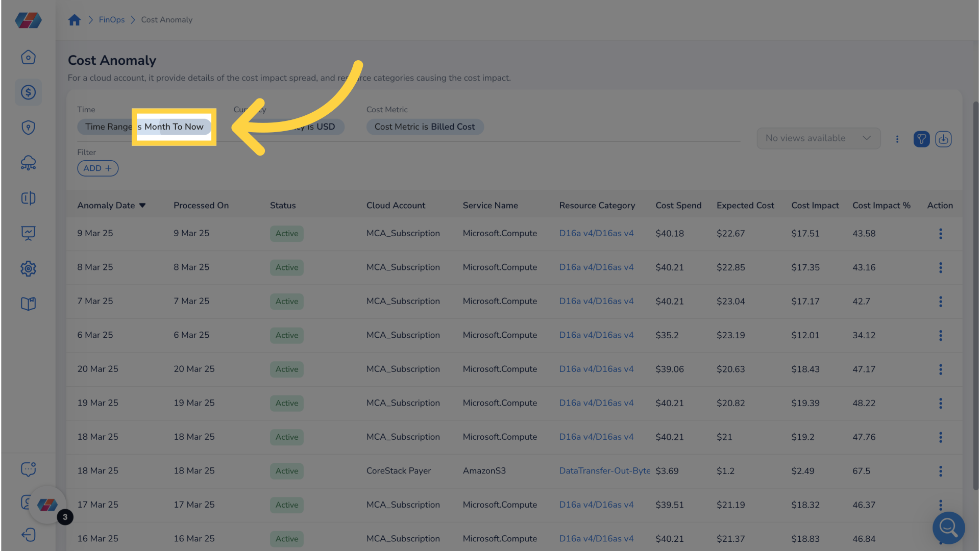The image size is (980, 551).
Task: Open action menu for 9 Mar 25 row
Action: pyautogui.click(x=940, y=234)
